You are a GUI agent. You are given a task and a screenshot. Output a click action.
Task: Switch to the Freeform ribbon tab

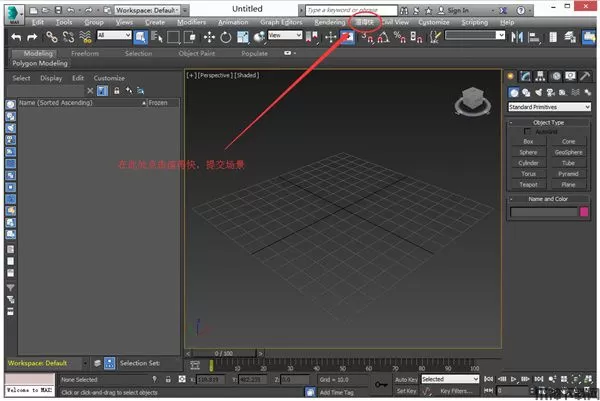(85, 53)
